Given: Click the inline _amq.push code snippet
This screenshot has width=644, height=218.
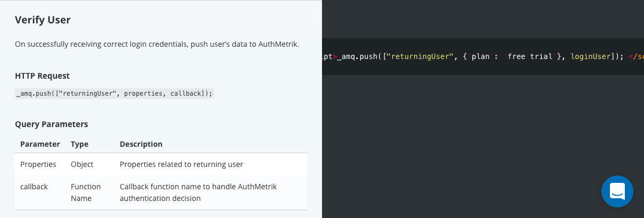Looking at the screenshot, I should click(x=114, y=94).
